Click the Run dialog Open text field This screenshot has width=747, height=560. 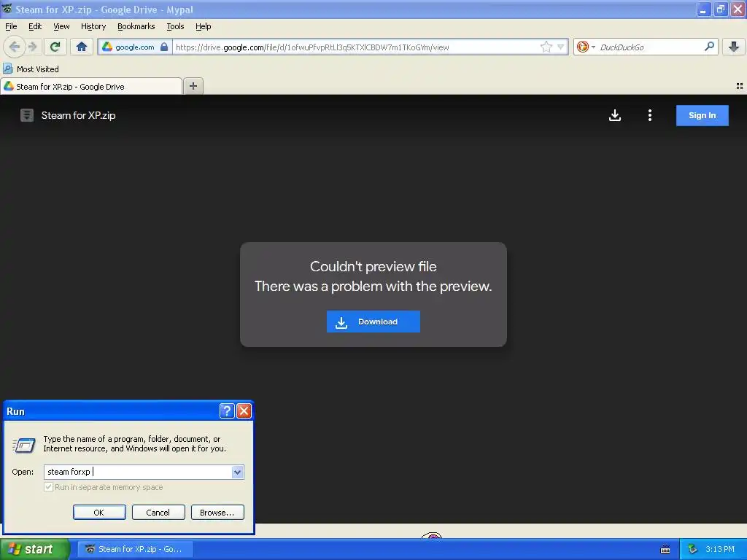pyautogui.click(x=138, y=472)
